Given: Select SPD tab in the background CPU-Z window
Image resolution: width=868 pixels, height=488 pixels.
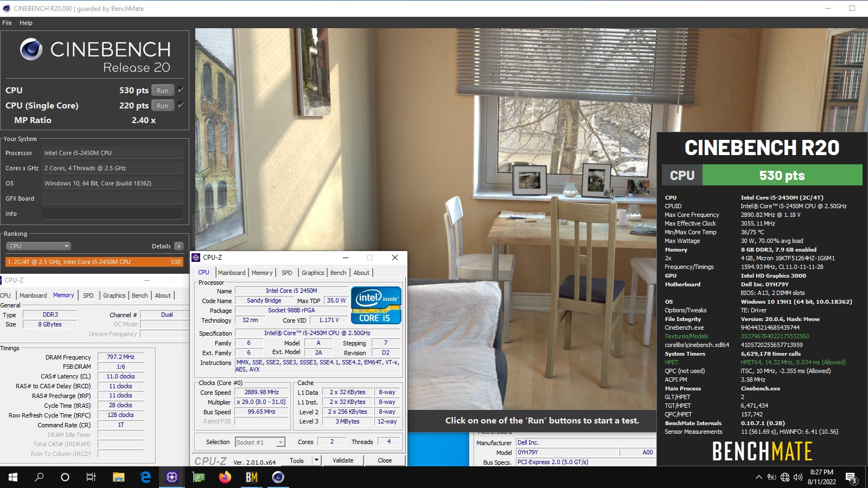Looking at the screenshot, I should pos(88,296).
